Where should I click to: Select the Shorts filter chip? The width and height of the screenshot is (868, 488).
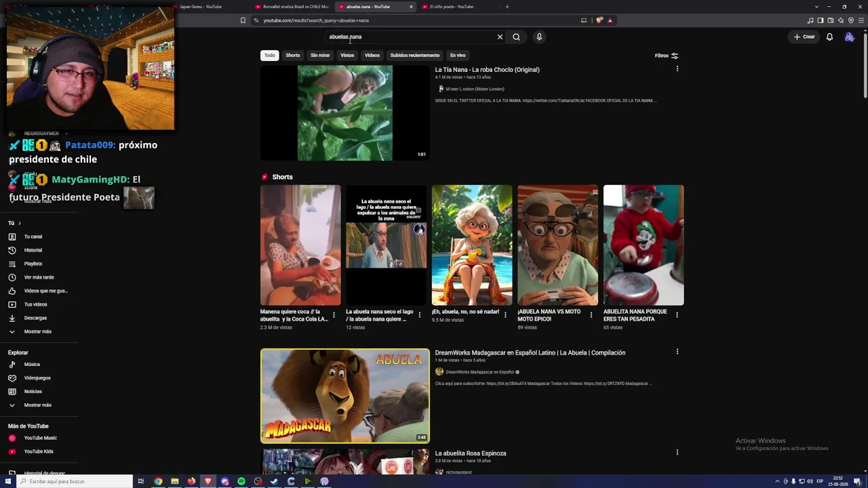coord(293,56)
